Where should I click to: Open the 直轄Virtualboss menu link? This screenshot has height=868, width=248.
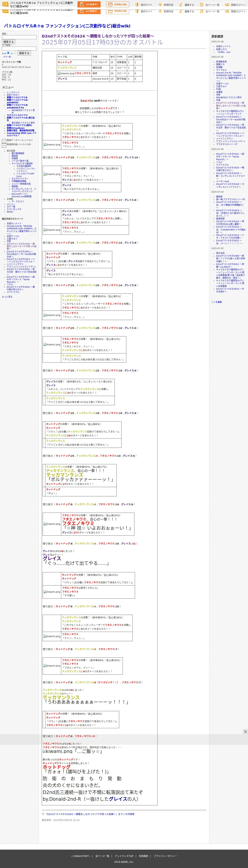[15, 128]
